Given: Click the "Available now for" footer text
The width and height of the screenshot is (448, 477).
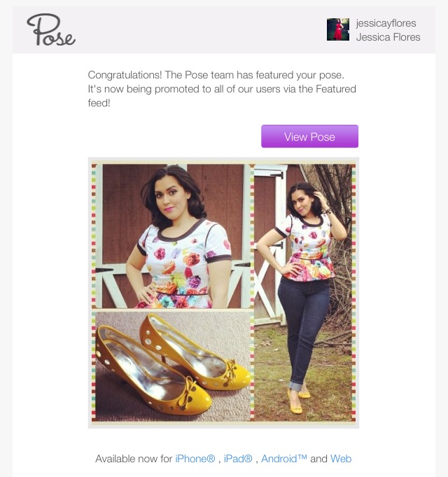Looking at the screenshot, I should click(x=134, y=459).
